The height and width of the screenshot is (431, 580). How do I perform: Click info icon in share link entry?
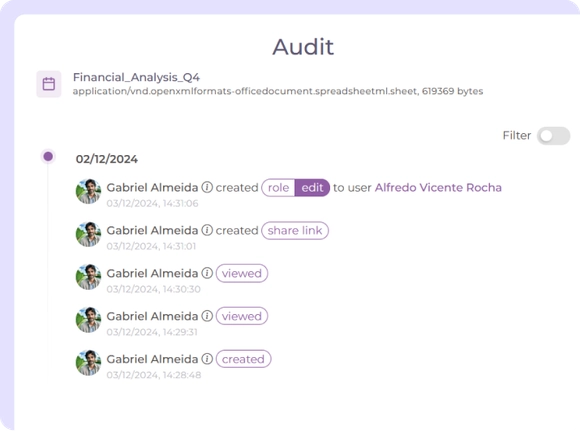point(207,230)
